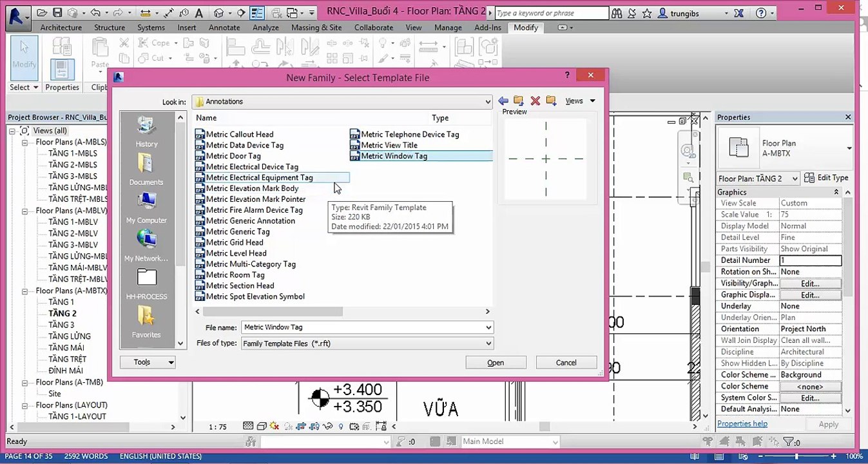Open the Manage ribbon tab
This screenshot has width=868, height=464.
click(448, 28)
